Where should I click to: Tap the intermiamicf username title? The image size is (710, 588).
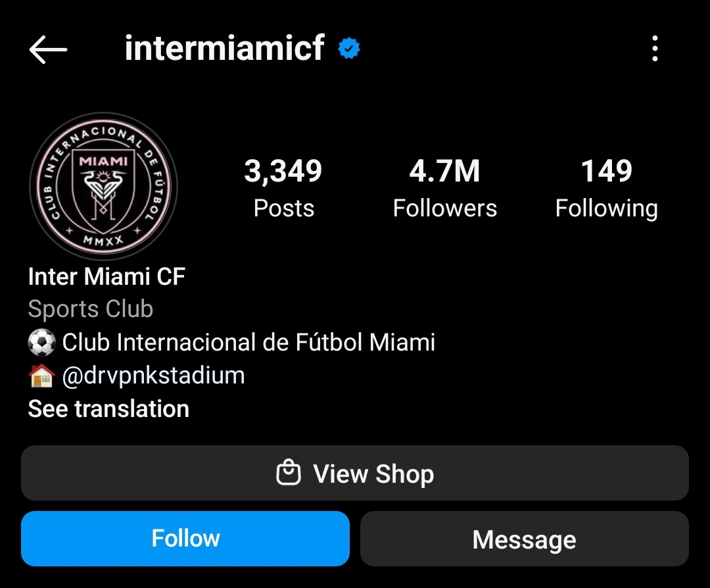(225, 47)
